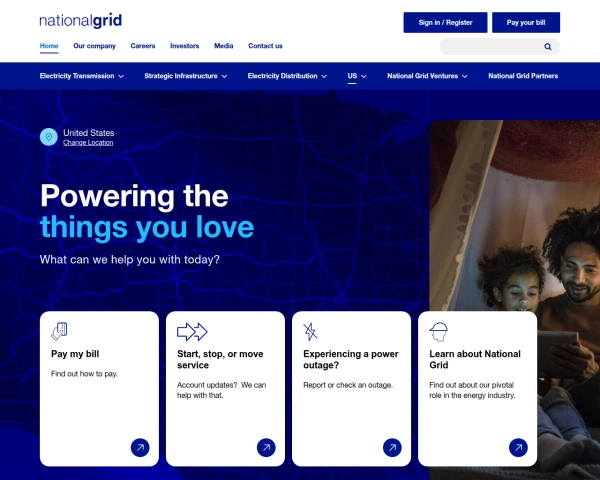Screen dimensions: 600x480
Task: Click the hard hat worker icon
Action: point(439,332)
